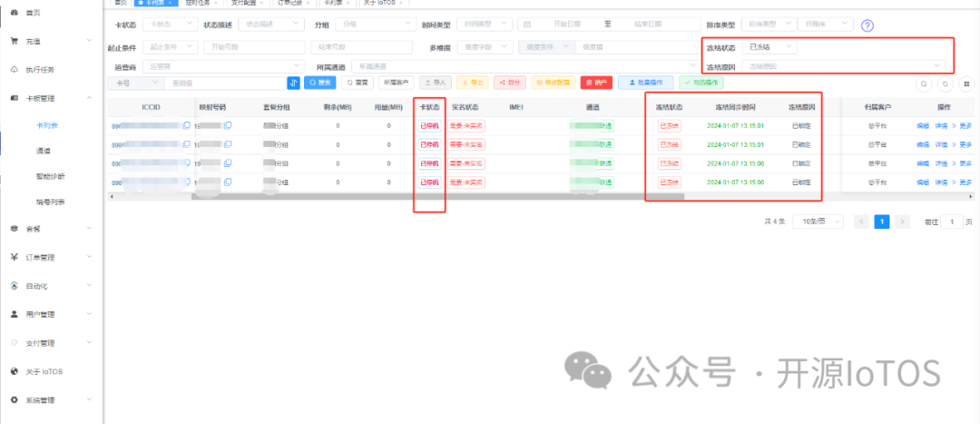Click the globe icon for 关于 IoTOS in sidebar
This screenshot has height=424, width=980.
[x=14, y=370]
